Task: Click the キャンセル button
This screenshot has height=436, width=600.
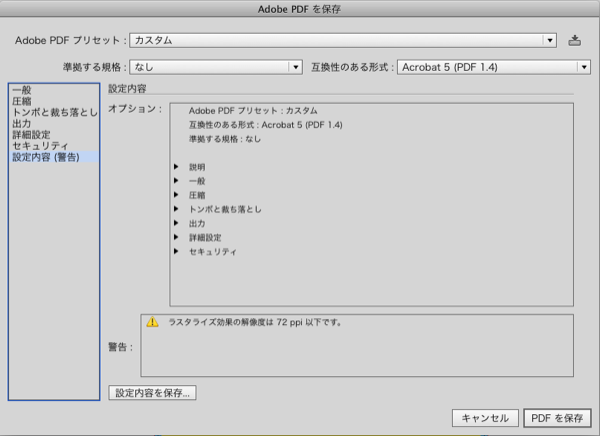Action: tap(485, 418)
